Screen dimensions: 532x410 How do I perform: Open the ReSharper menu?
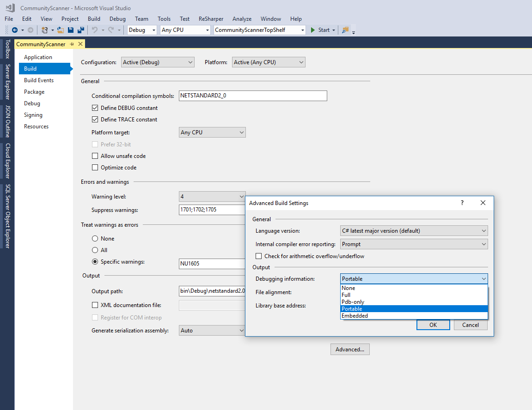point(211,19)
